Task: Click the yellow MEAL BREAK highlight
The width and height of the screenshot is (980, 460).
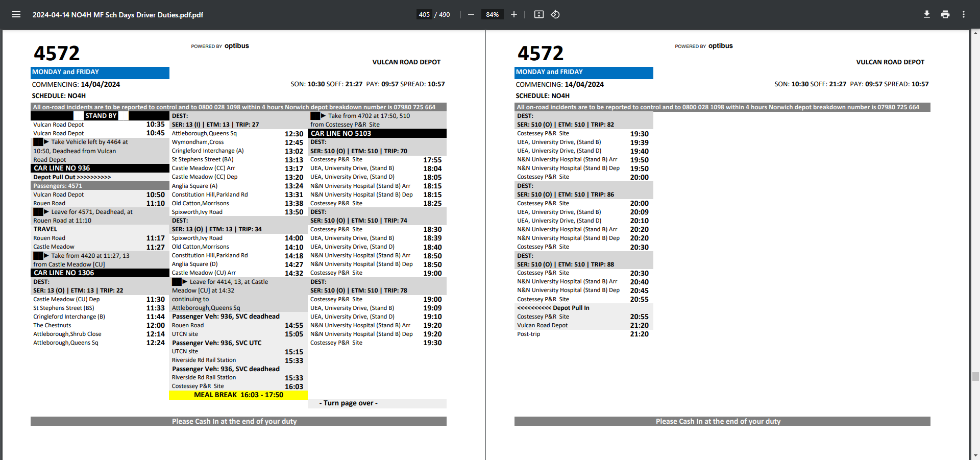Action: 238,395
